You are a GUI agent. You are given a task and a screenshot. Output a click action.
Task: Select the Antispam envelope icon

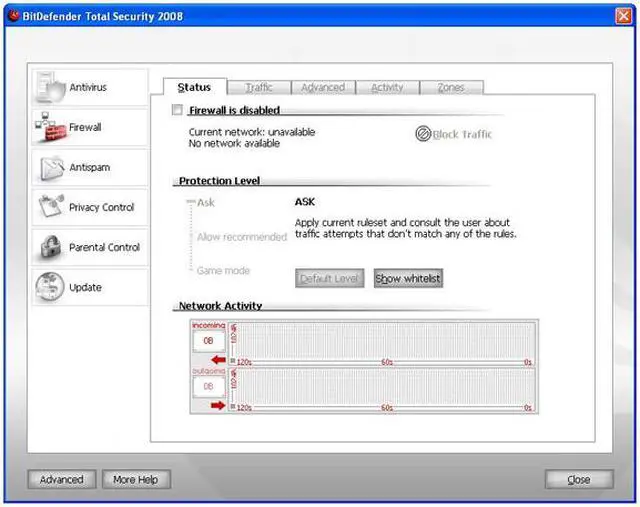(x=50, y=167)
